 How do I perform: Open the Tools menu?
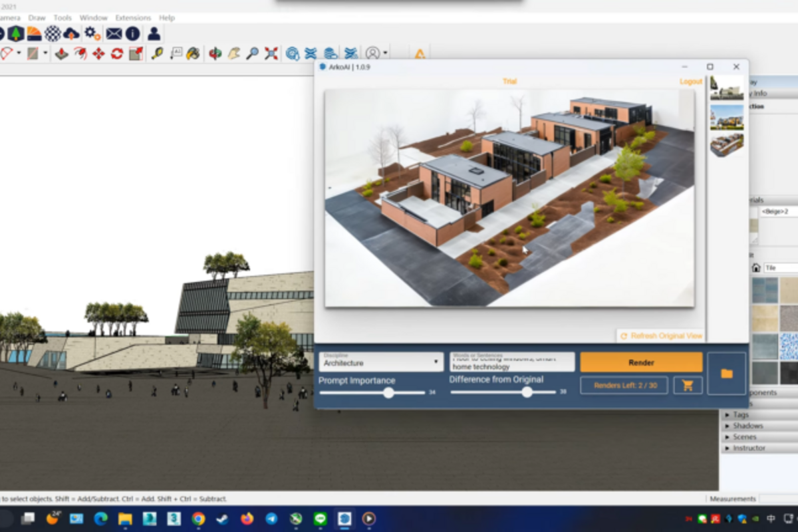[63, 17]
